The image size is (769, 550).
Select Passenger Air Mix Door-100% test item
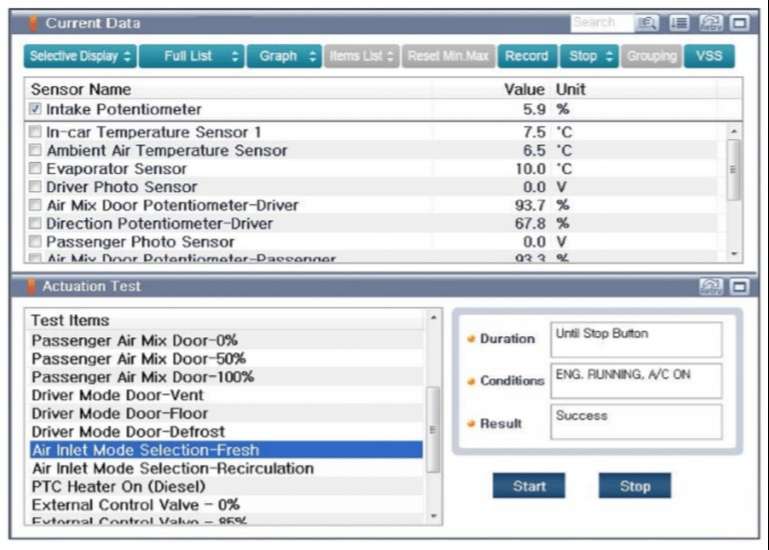226,377
